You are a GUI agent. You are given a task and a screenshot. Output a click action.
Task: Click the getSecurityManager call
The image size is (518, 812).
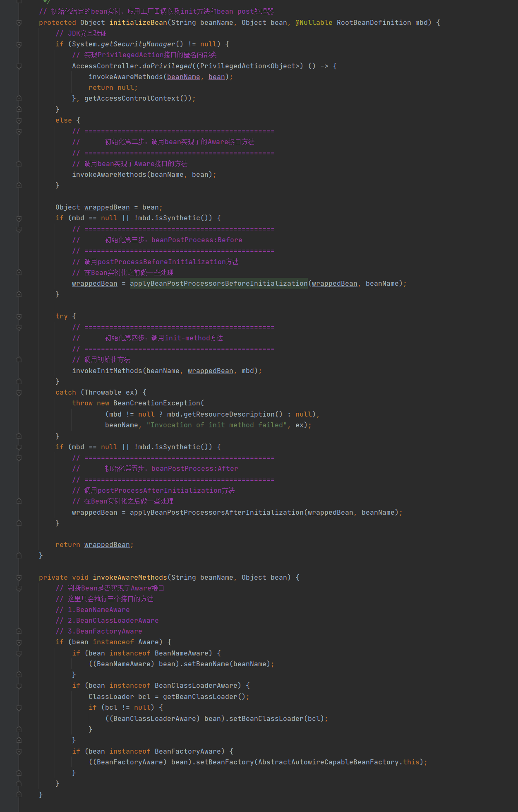[x=138, y=44]
